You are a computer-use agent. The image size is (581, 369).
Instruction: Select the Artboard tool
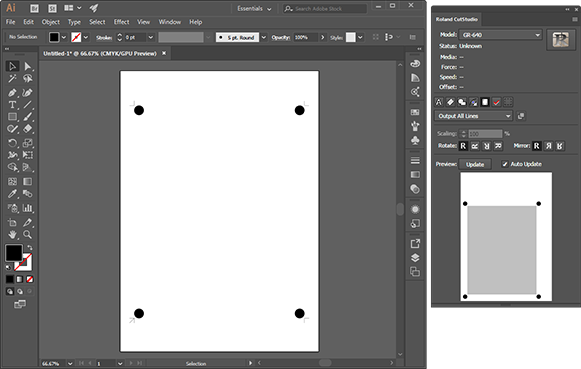coord(12,222)
